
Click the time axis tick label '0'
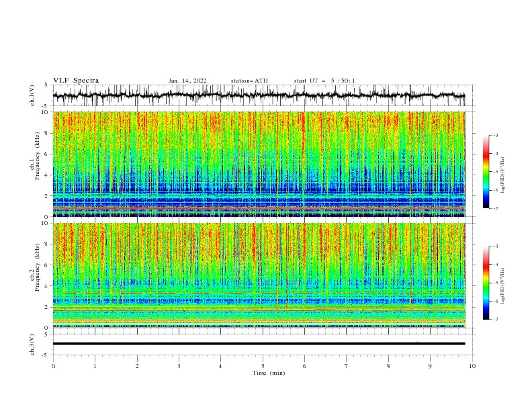click(53, 366)
